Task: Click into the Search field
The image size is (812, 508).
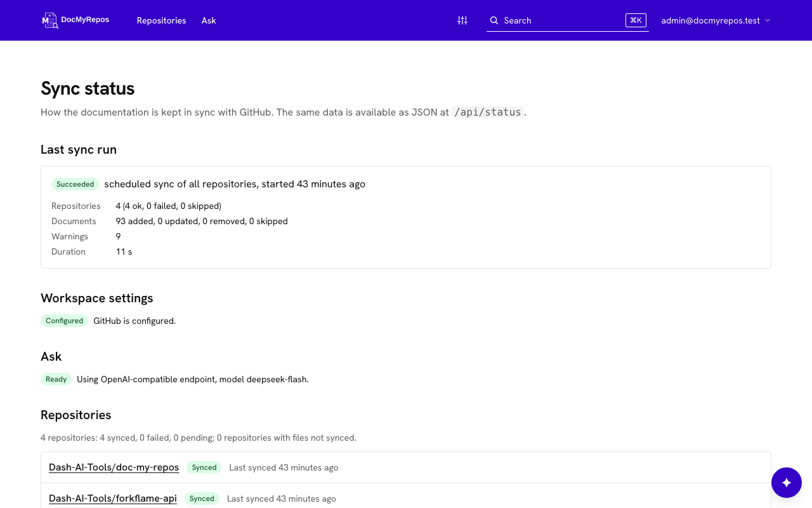Action: point(568,20)
